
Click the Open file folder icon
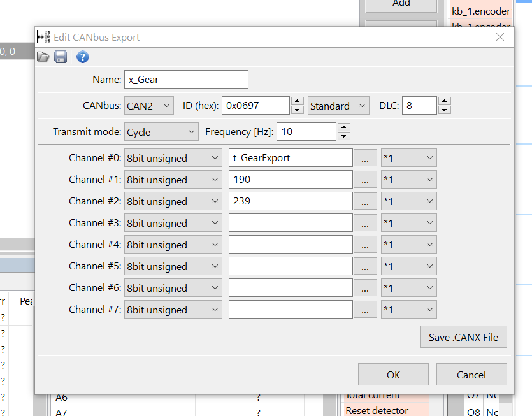click(43, 57)
